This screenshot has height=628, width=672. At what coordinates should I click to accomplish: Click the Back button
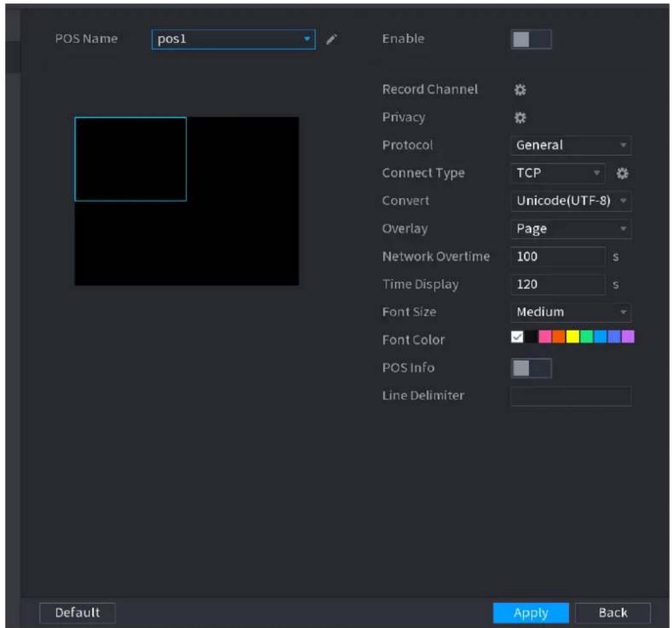[x=613, y=613]
